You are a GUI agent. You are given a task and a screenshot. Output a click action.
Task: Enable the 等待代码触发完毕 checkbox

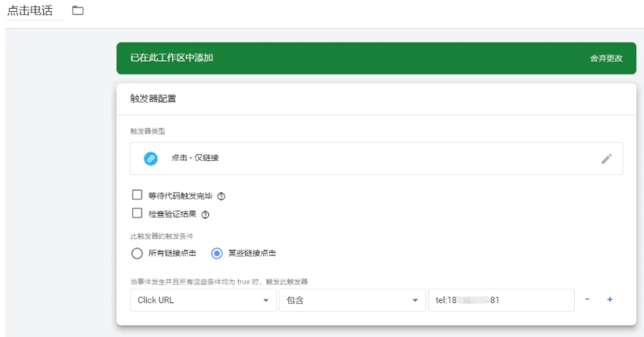(137, 195)
